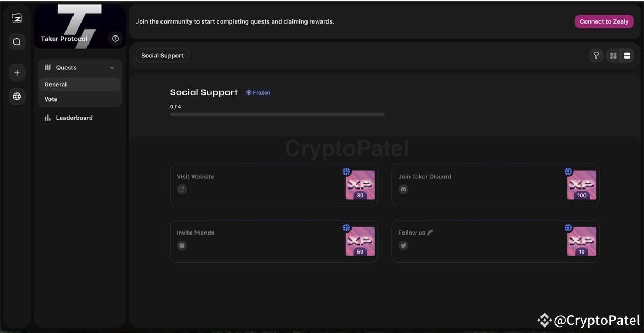The image size is (644, 333).
Task: Click the Social Support filter chip
Action: pyautogui.click(x=162, y=55)
